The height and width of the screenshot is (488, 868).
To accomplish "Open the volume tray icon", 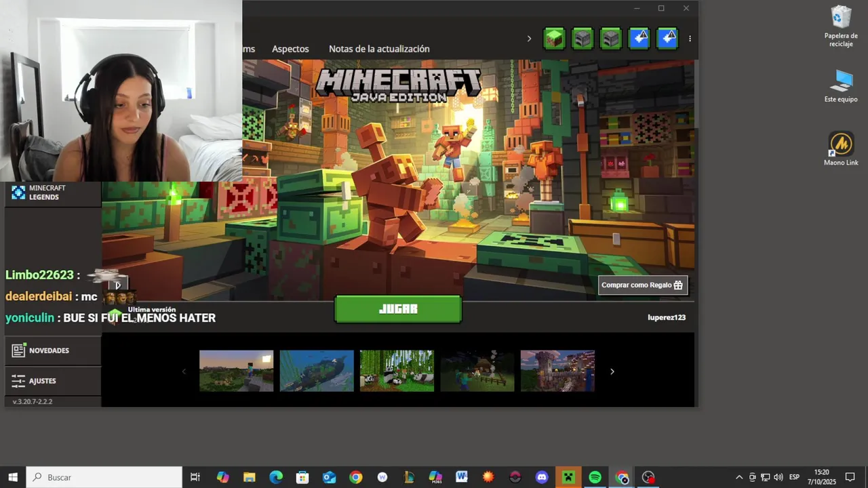I will (x=778, y=477).
